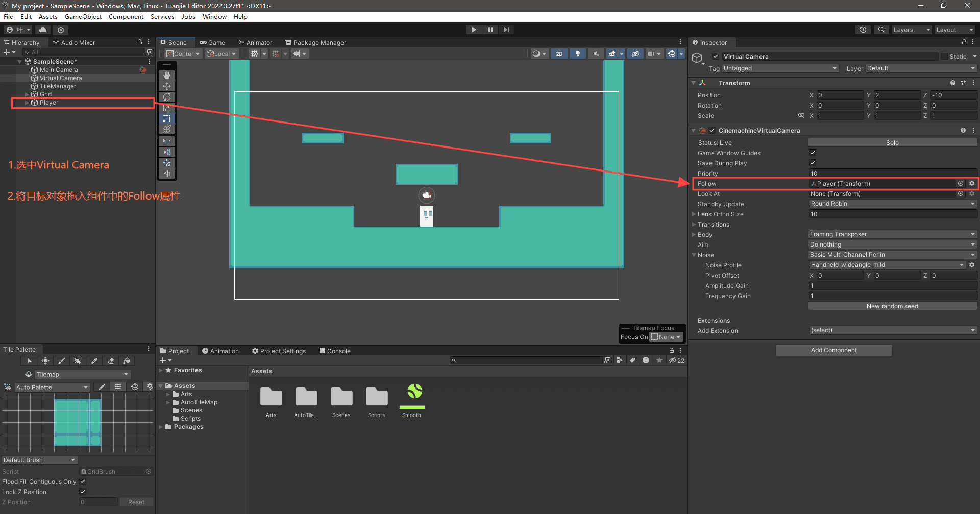
Task: Open the Center pivot mode dropdown
Action: (183, 54)
